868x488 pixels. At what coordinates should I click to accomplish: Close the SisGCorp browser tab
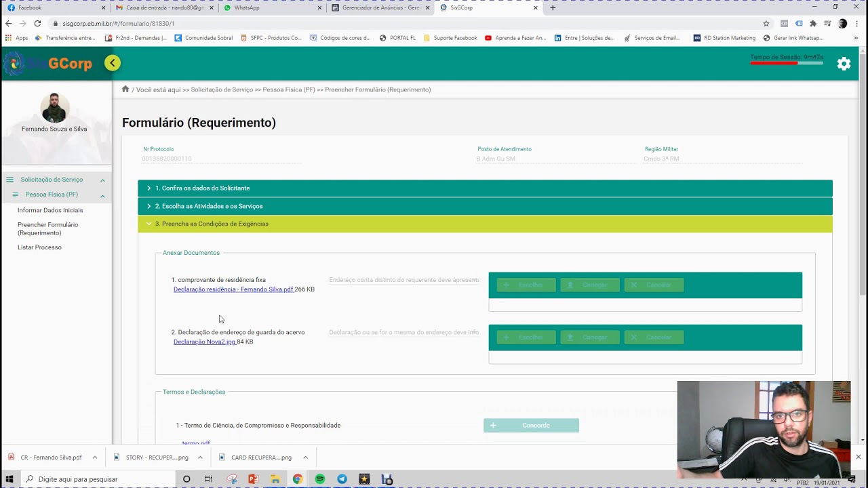click(536, 7)
